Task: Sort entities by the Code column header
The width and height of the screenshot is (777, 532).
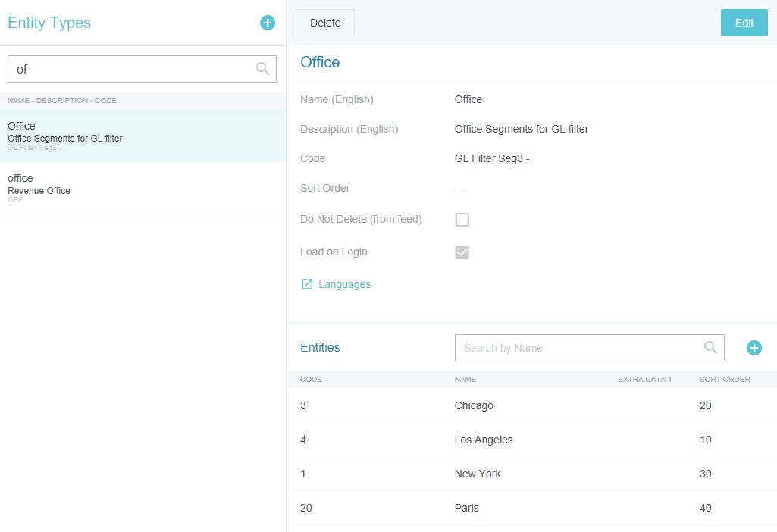Action: pyautogui.click(x=311, y=379)
